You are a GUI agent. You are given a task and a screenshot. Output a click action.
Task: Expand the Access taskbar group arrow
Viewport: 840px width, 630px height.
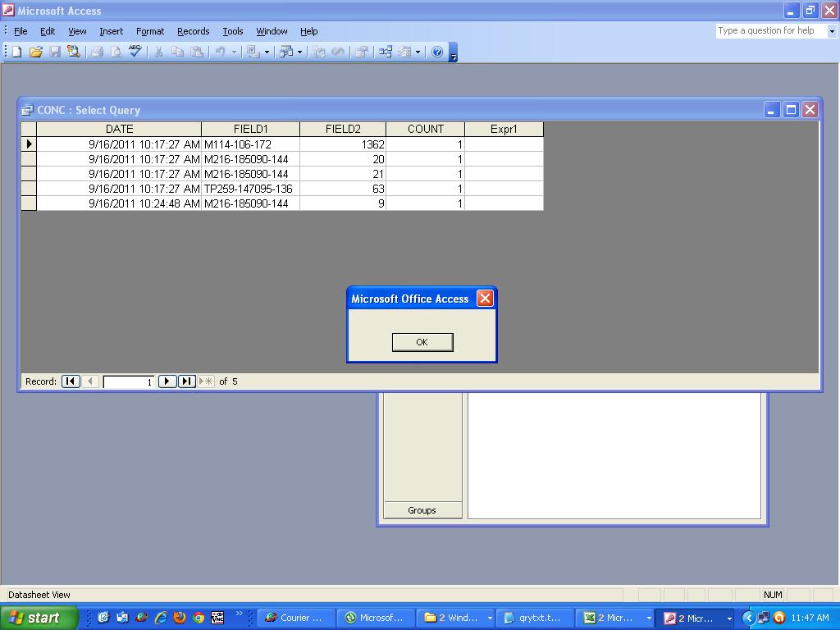(x=729, y=619)
